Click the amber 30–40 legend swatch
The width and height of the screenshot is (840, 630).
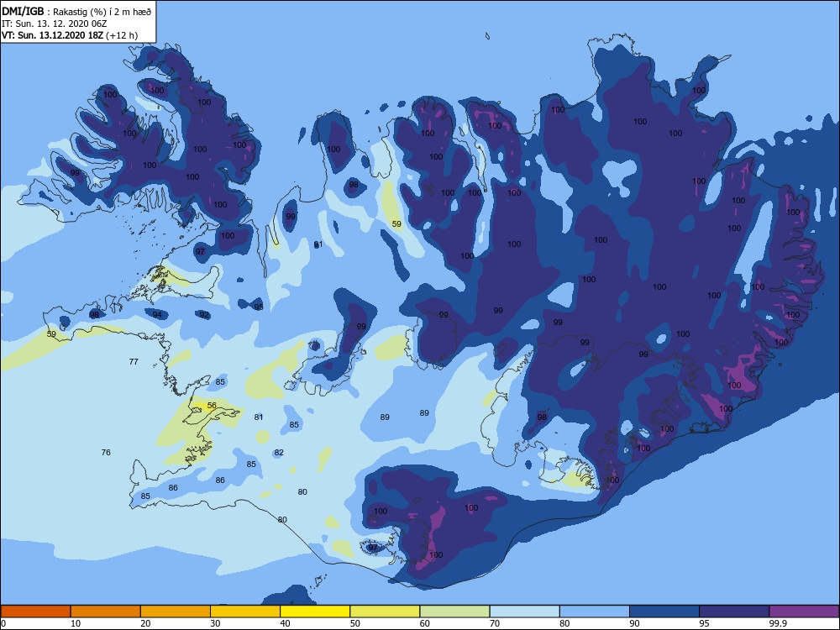point(245,612)
